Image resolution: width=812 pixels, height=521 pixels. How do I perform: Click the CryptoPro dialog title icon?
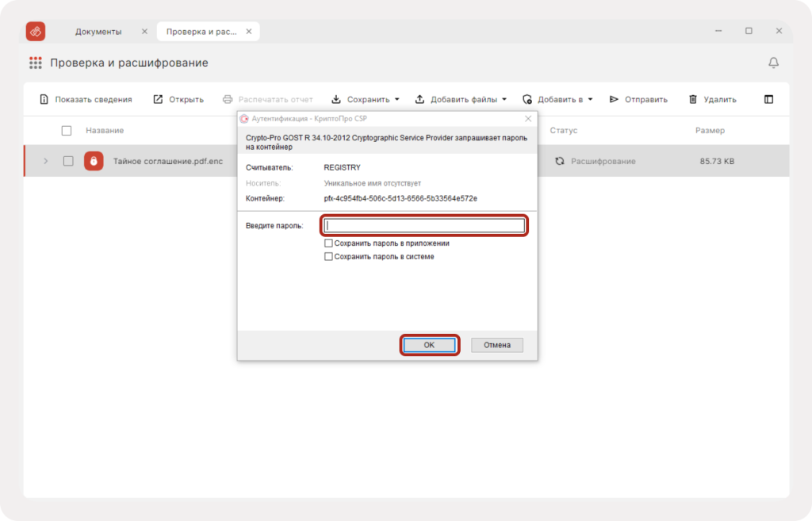coord(244,119)
